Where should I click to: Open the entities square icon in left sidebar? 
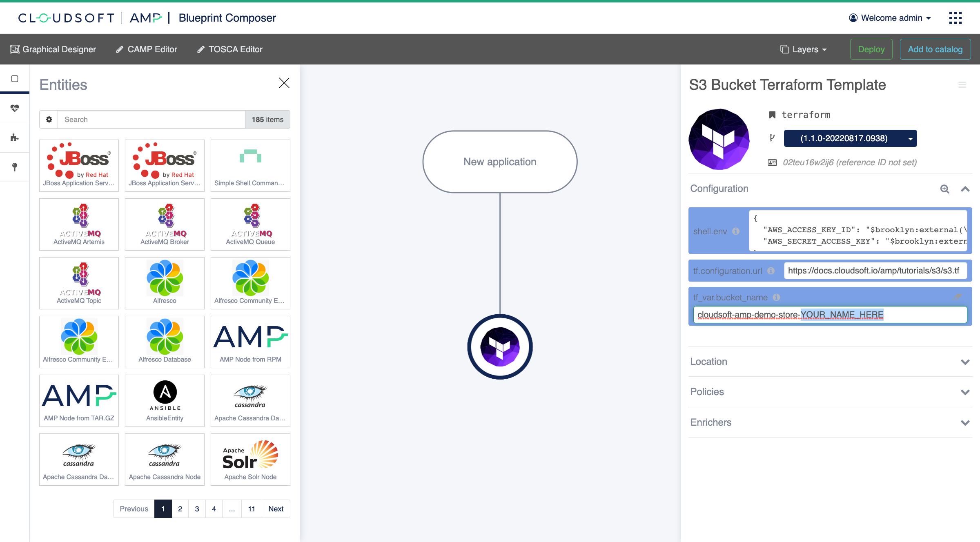(15, 79)
